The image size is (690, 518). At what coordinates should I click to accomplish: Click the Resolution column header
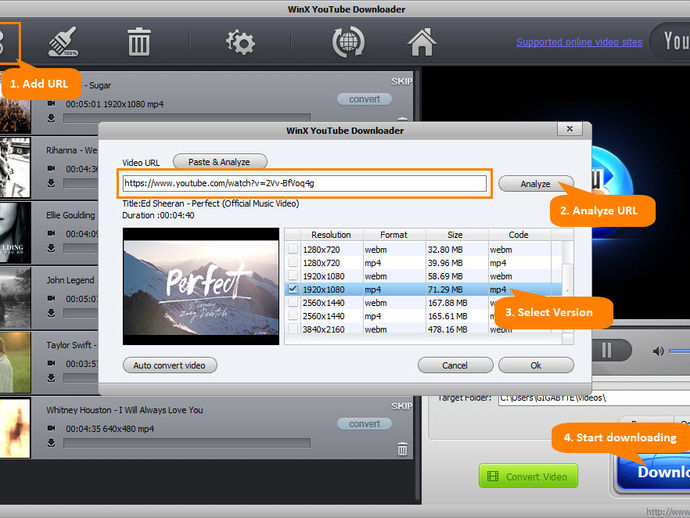point(331,235)
